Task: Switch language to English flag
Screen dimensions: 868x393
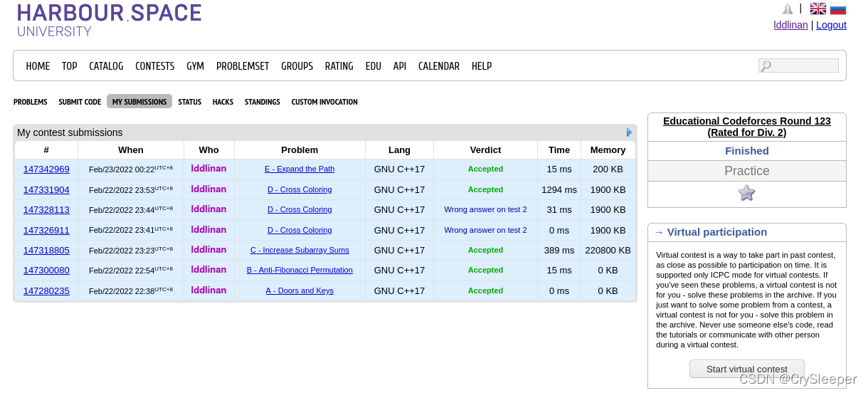Action: click(x=818, y=9)
